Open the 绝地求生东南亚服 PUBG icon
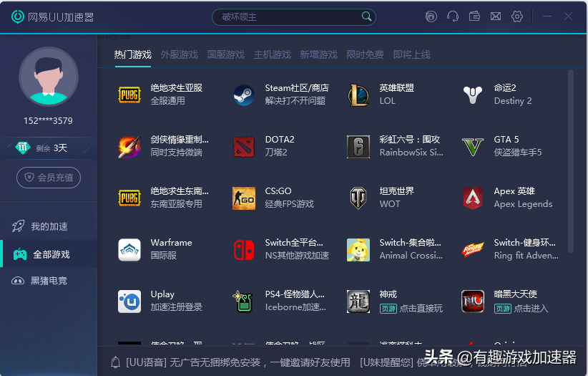 pyautogui.click(x=129, y=198)
